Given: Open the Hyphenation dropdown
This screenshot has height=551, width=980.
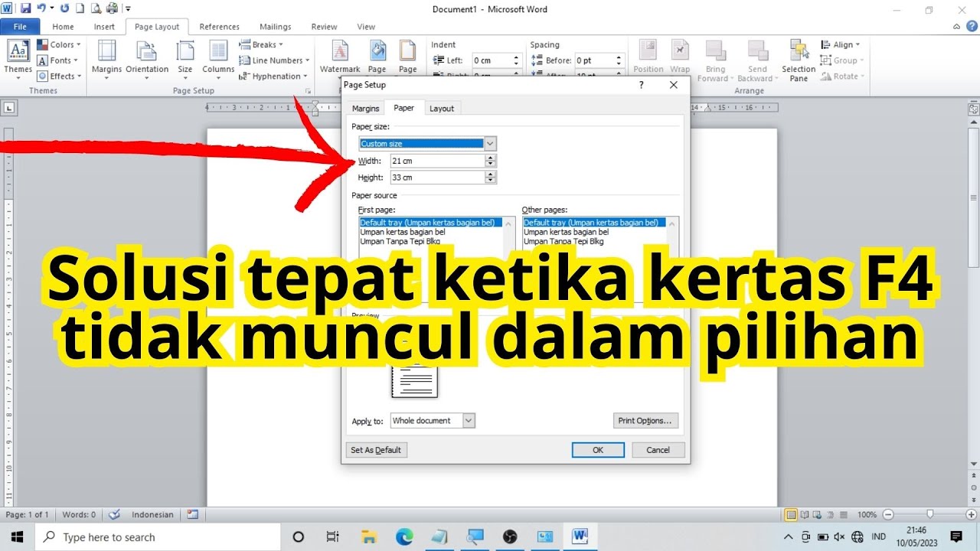Looking at the screenshot, I should (273, 76).
